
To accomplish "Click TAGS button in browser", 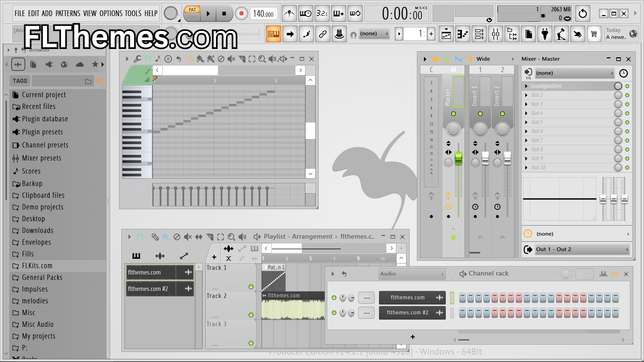I will 20,81.
